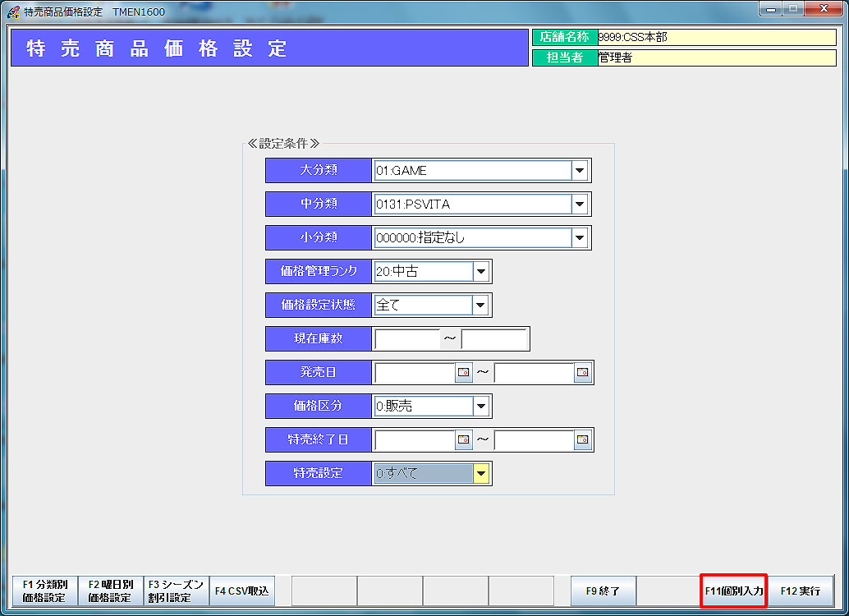Screen dimensions: 849x616
Task: Open calendar for 発売日 start date
Action: tap(463, 372)
